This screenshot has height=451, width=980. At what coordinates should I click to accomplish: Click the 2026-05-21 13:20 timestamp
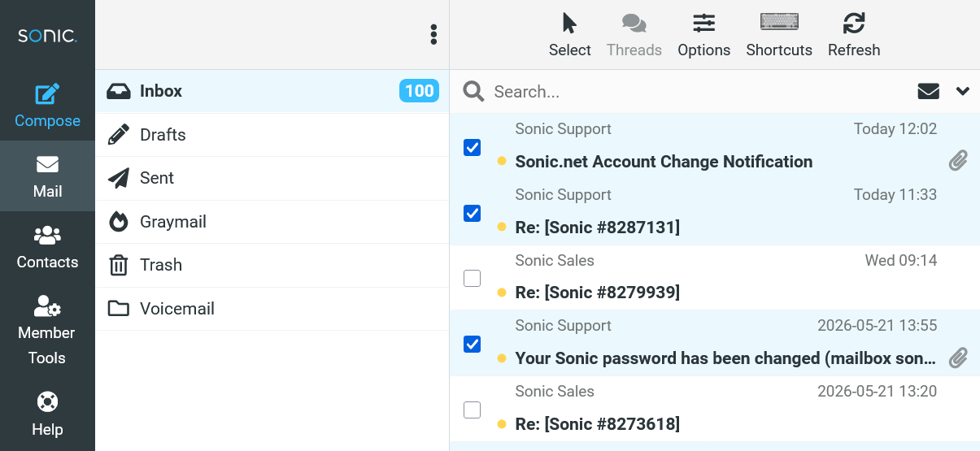click(x=877, y=392)
